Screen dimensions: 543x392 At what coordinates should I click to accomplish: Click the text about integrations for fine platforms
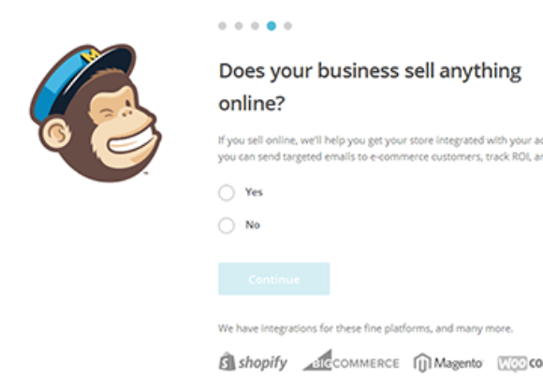click(365, 328)
